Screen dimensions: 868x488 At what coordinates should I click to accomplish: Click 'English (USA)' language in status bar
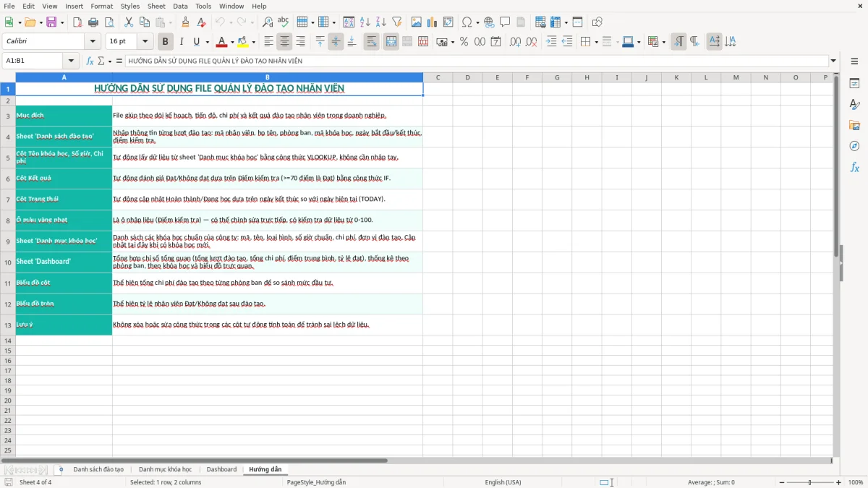click(x=503, y=482)
